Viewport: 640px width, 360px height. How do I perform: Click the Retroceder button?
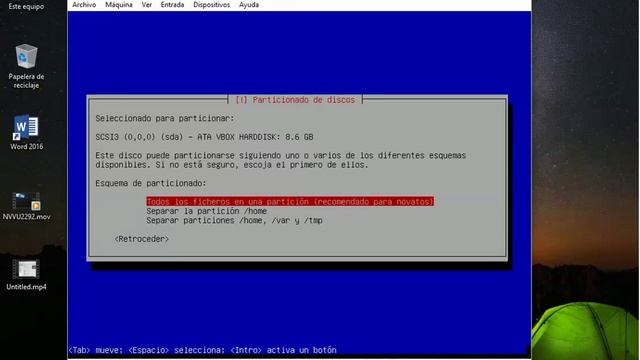pos(142,239)
